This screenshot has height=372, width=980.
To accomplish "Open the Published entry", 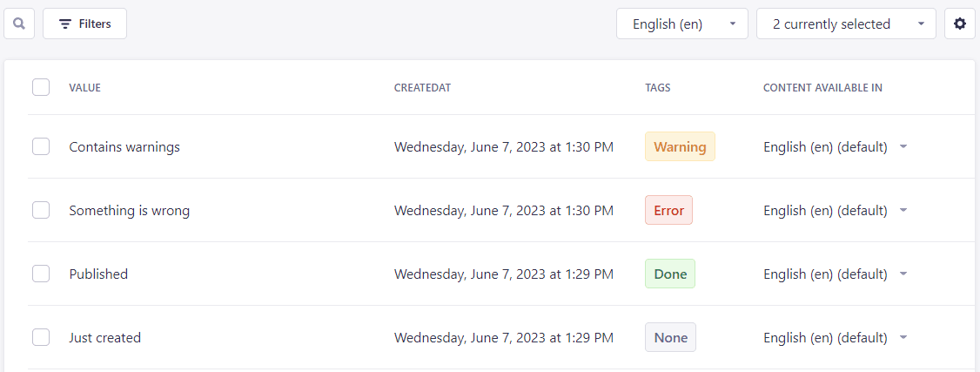I will tap(98, 274).
